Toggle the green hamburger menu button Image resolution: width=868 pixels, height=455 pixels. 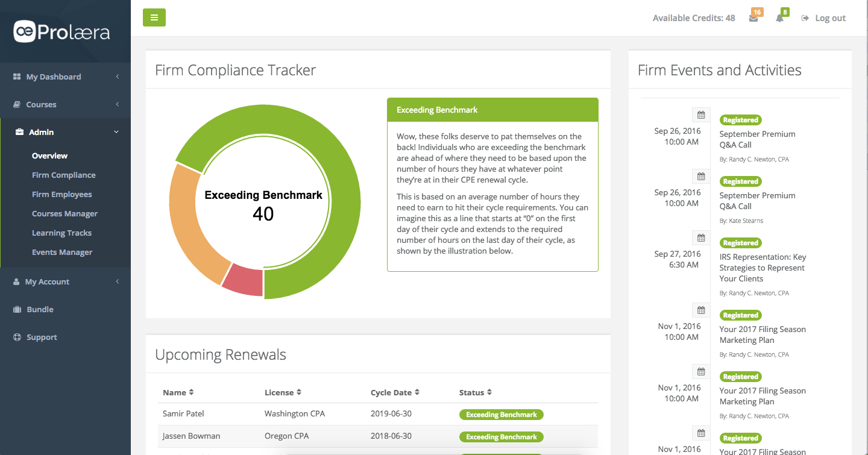[154, 17]
